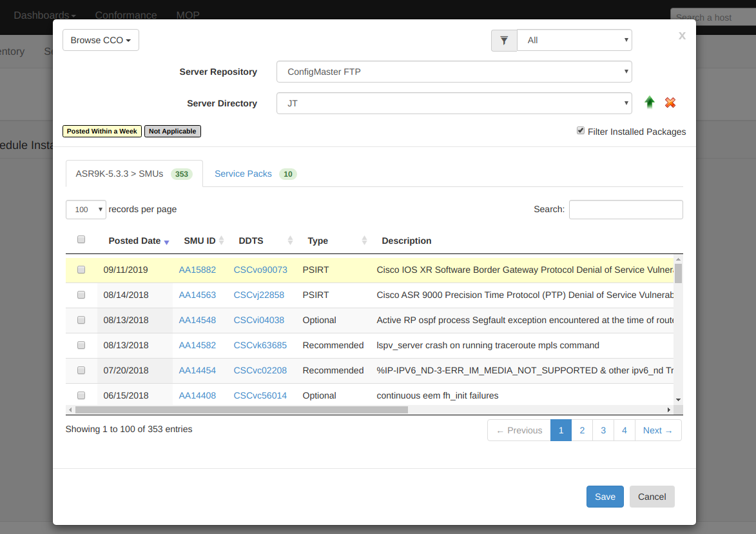This screenshot has height=534, width=756.
Task: Sort table by SMU ID arrows
Action: (x=221, y=240)
